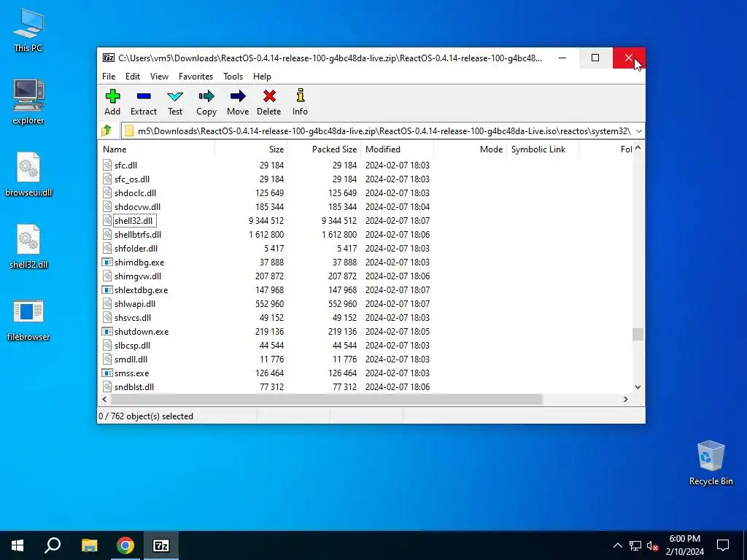Show hidden system tray icons
The height and width of the screenshot is (560, 747).
(617, 545)
